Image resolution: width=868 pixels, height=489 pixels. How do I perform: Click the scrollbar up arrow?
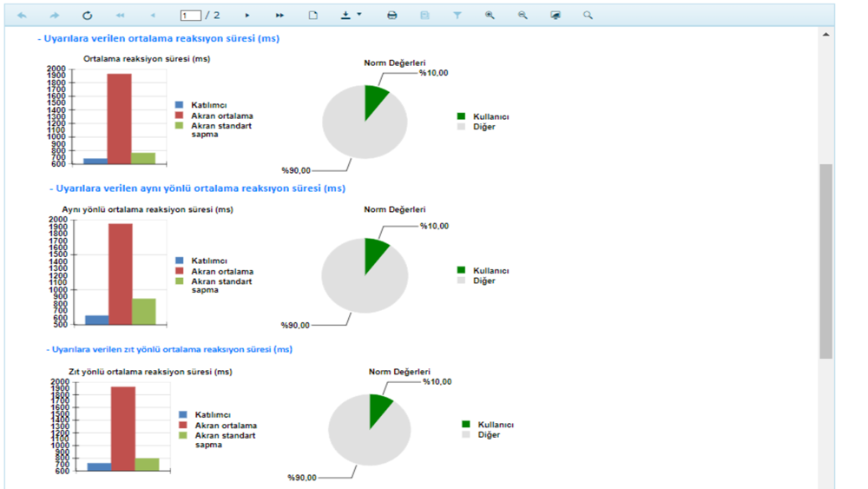click(826, 35)
